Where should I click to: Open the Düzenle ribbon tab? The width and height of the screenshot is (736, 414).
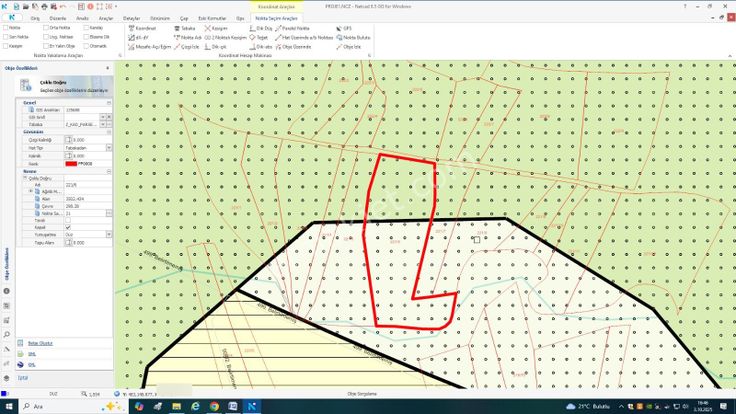click(x=57, y=18)
